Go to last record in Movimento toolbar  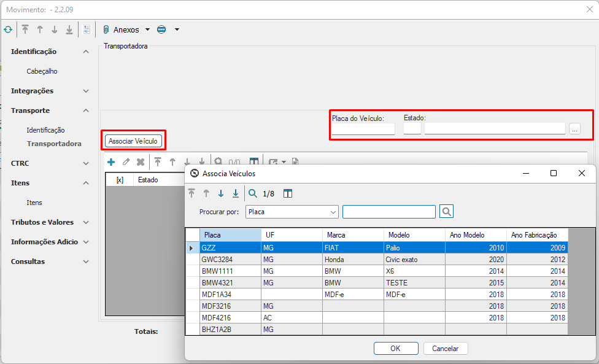click(69, 29)
